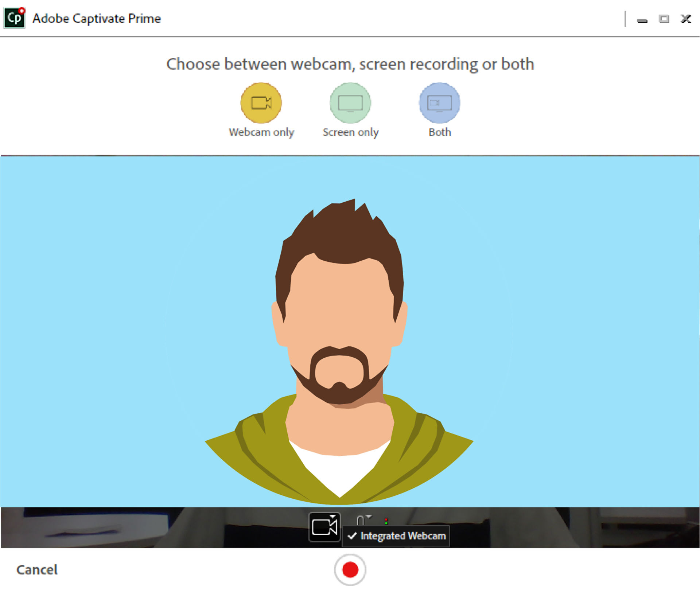Click Cancel to exit recording setup
700x592 pixels.
coord(38,569)
